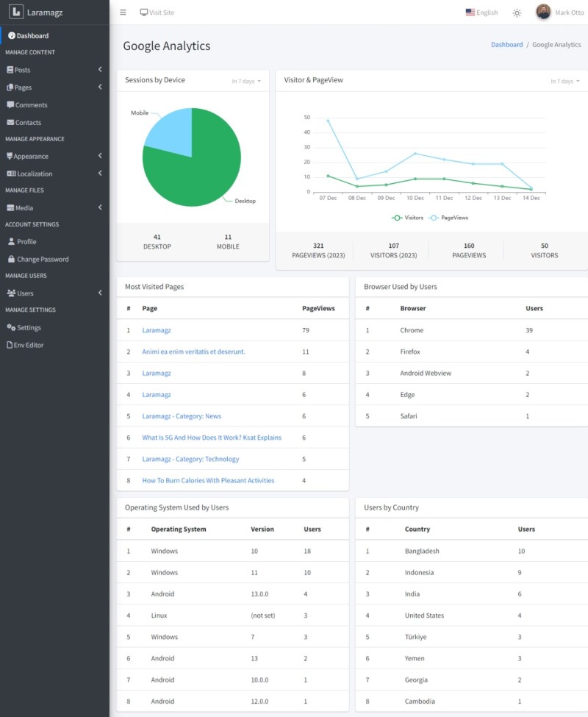This screenshot has height=717, width=588.
Task: Open 'What Is 5G And How Does It Work?' link
Action: click(x=212, y=438)
